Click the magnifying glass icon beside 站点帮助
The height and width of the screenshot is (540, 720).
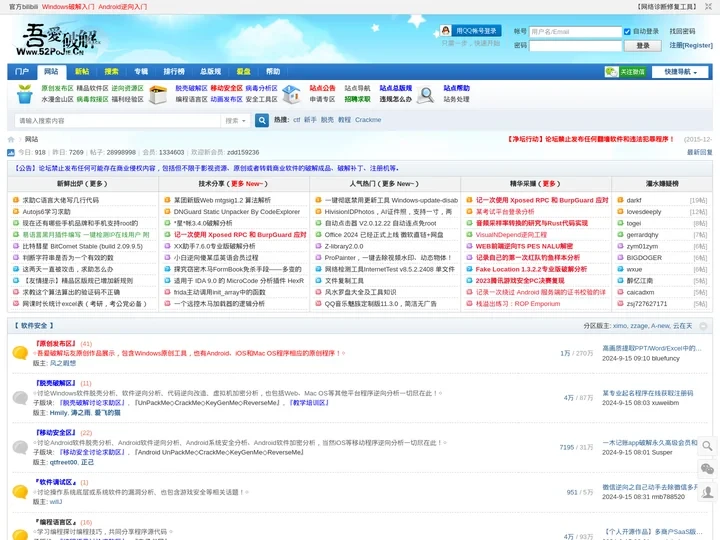point(426,95)
